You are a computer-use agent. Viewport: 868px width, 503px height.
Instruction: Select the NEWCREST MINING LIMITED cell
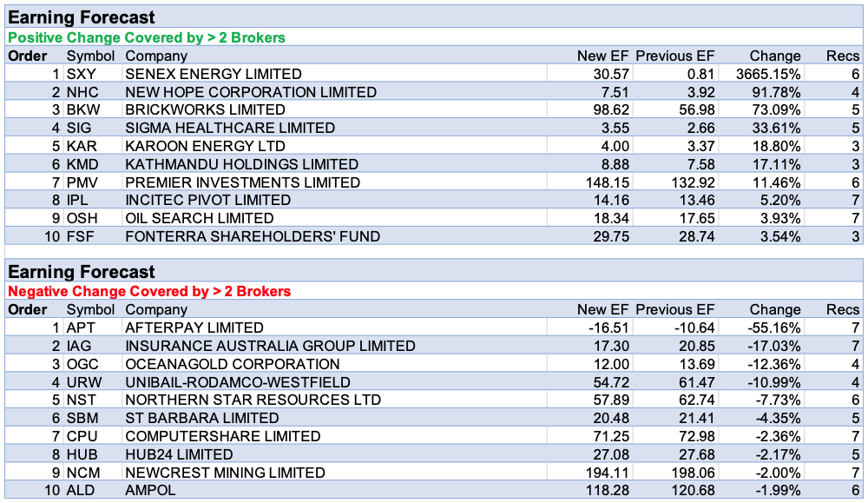click(226, 473)
